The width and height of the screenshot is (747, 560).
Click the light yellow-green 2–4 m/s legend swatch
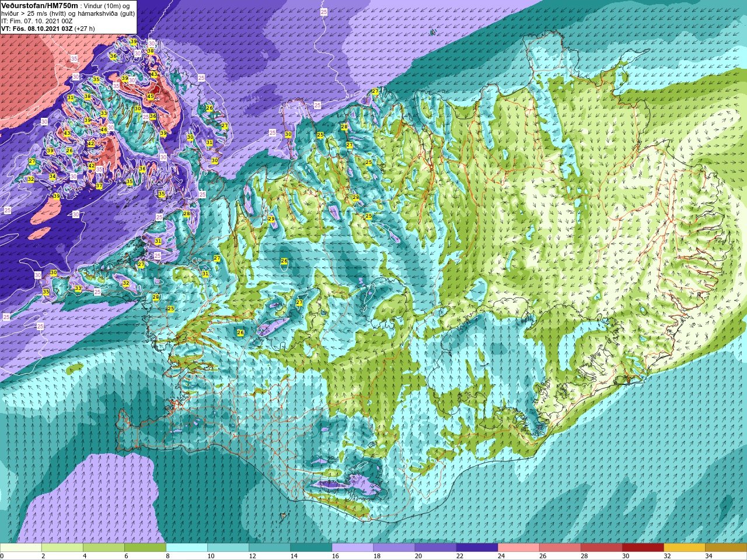click(62, 548)
